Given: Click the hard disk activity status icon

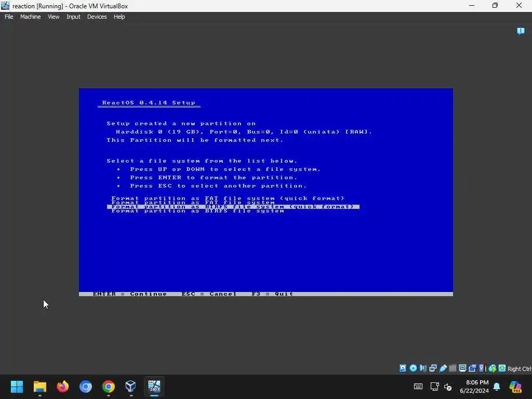Looking at the screenshot, I should tap(403, 368).
